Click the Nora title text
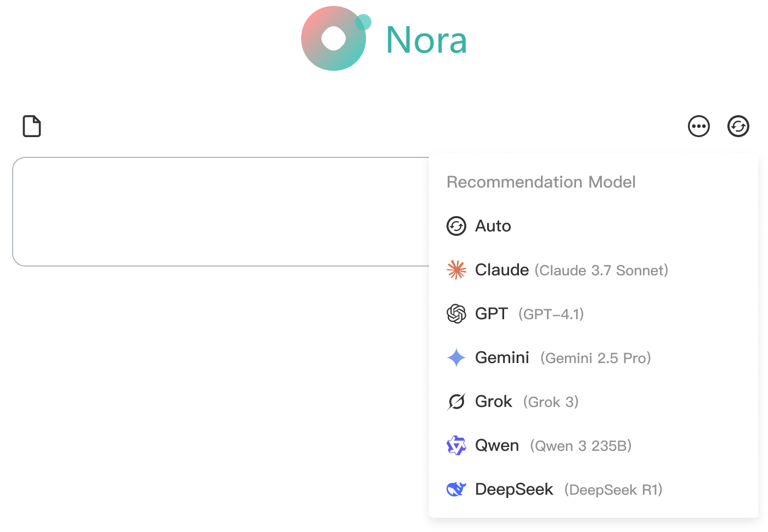This screenshot has width=768, height=532. (426, 40)
